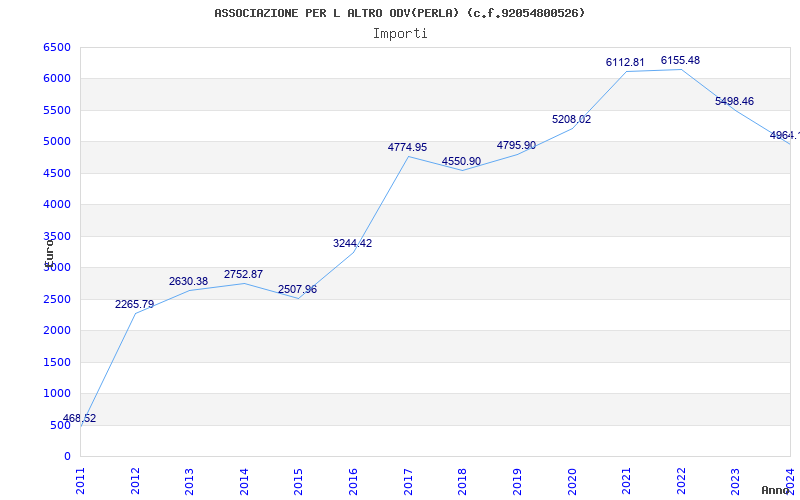Click y-axis tick 6500

click(57, 47)
